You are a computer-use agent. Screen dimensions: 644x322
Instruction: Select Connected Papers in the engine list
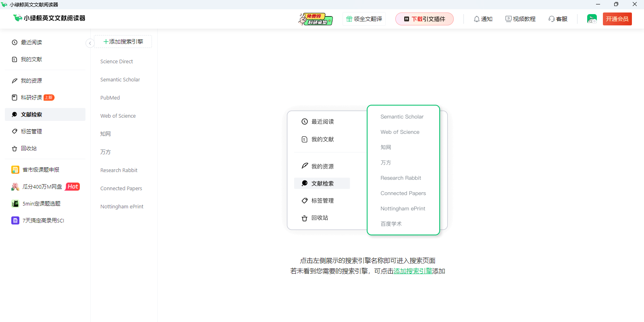pos(121,189)
